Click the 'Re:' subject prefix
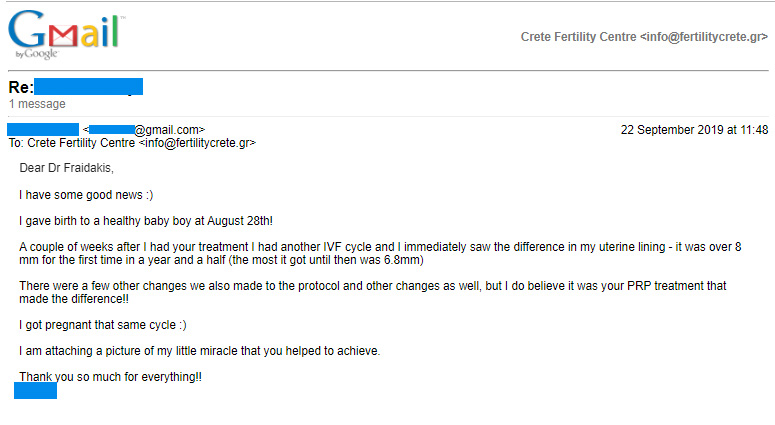 pyautogui.click(x=21, y=87)
